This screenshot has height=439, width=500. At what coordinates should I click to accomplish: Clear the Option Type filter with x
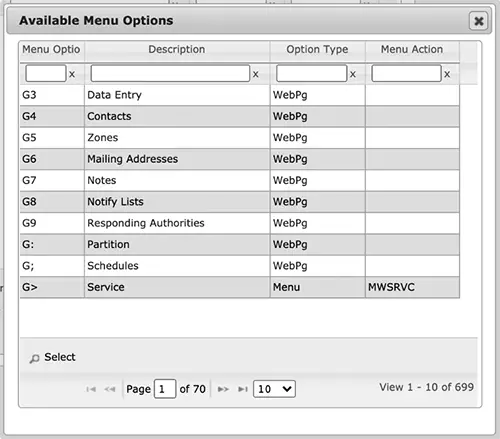point(353,74)
